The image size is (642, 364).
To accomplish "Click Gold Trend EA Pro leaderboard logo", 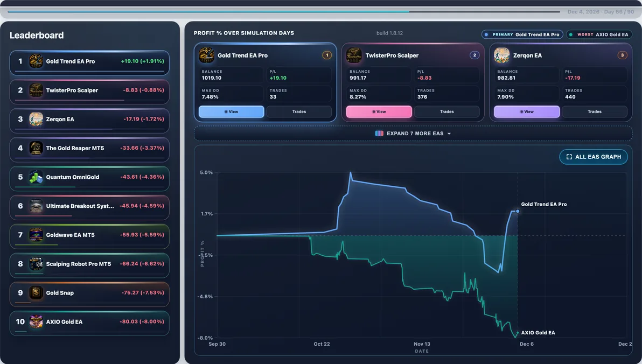I will [36, 61].
